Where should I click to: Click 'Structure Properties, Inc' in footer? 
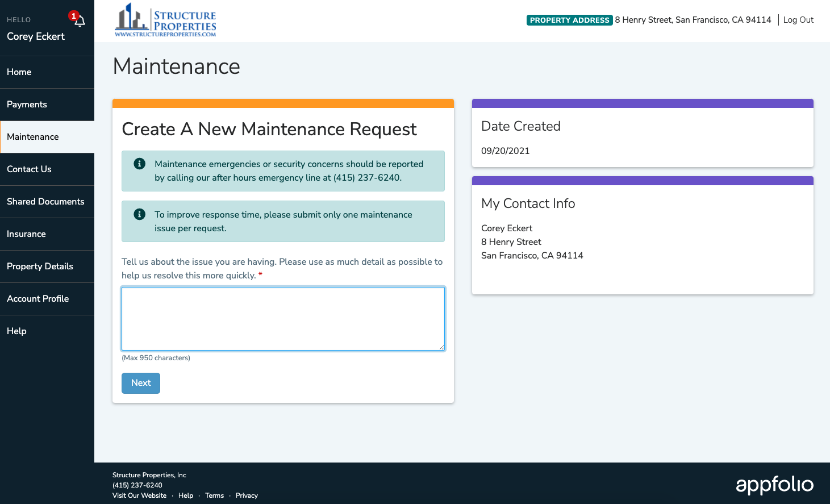point(149,475)
